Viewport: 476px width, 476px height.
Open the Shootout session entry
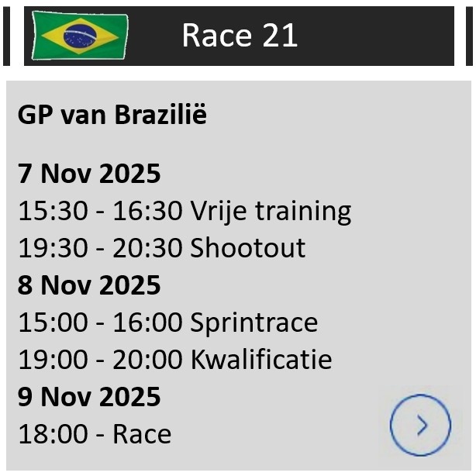coord(248,248)
